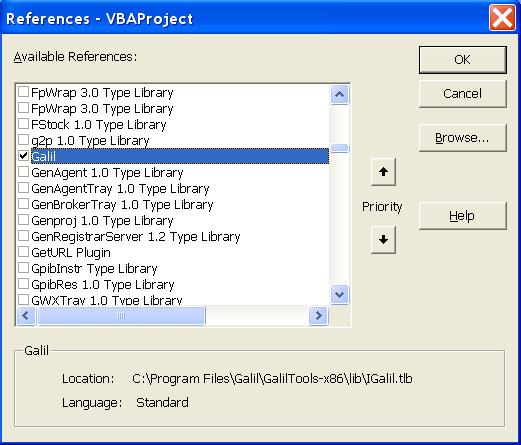
Task: Close the References dialog with X
Action: point(502,18)
